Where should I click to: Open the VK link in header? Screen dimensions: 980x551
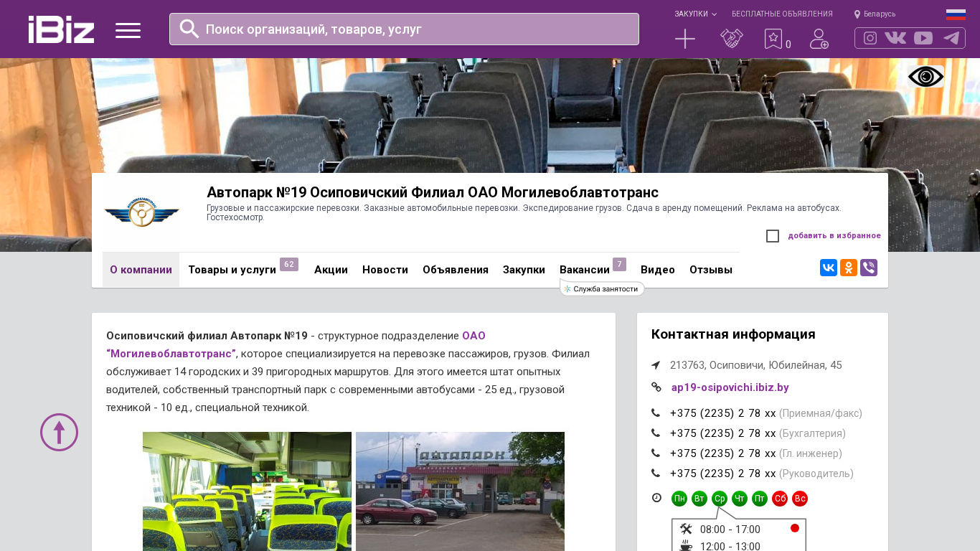[x=895, y=38]
